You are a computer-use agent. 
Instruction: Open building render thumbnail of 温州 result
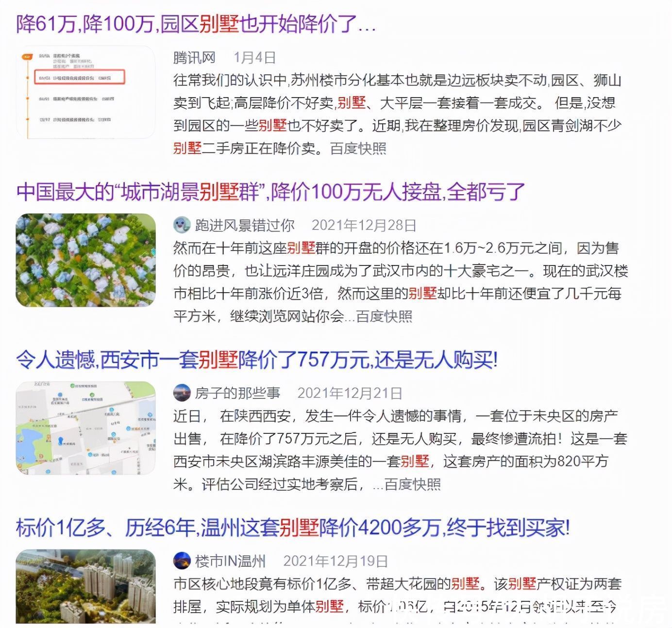(x=86, y=586)
